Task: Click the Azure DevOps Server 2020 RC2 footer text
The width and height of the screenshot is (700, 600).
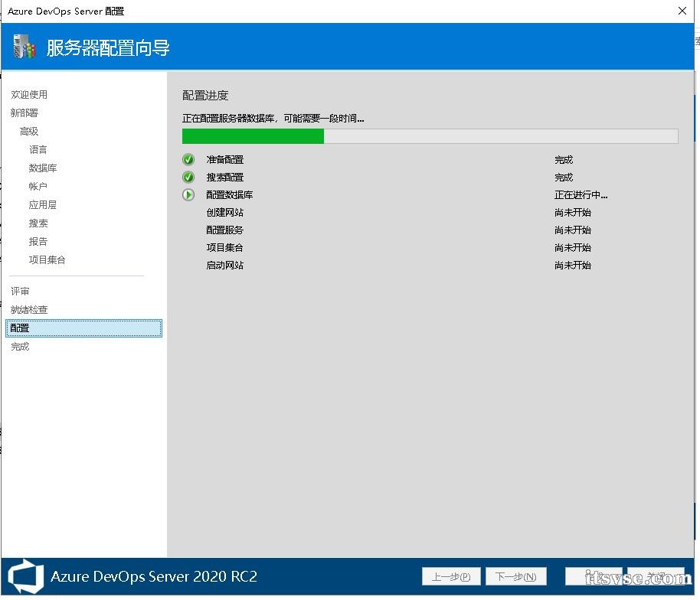Action: coord(154,576)
